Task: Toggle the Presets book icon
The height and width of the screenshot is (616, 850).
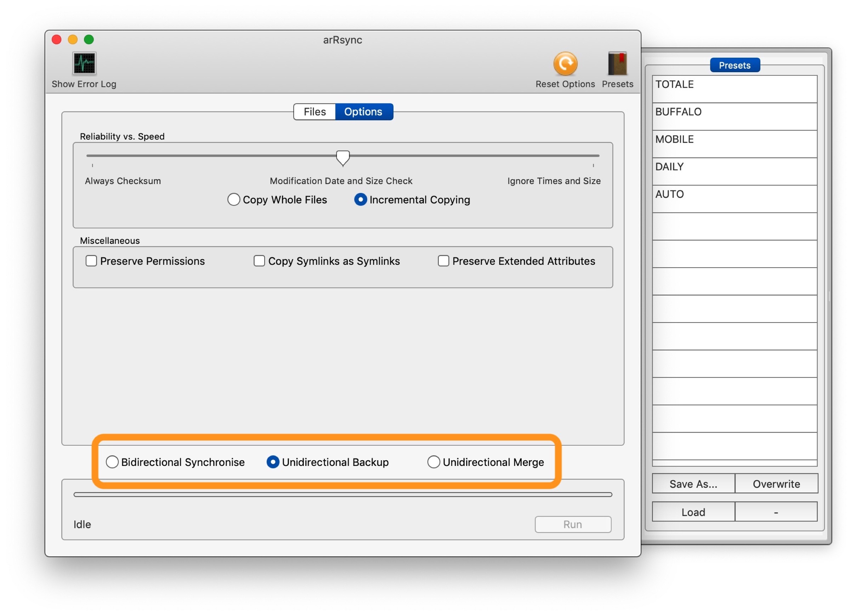Action: pyautogui.click(x=617, y=63)
